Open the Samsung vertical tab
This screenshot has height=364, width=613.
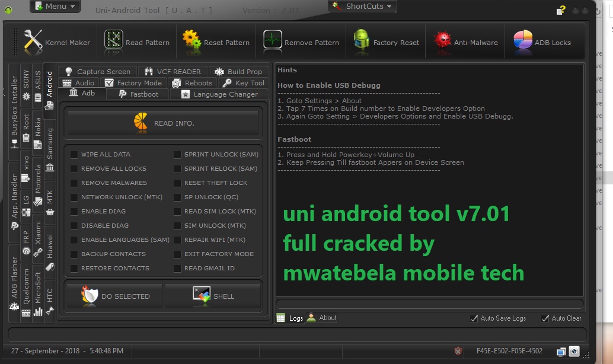[x=50, y=150]
